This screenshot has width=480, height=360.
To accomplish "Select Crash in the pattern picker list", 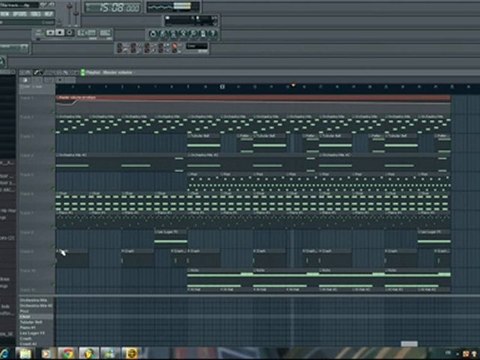I will (x=26, y=338).
